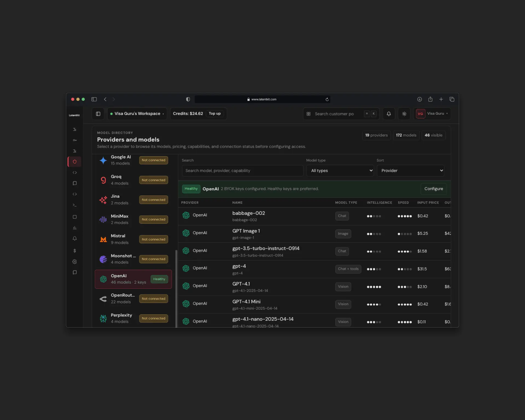525x420 pixels.
Task: Click the Configure button for OpenAI
Action: (434, 189)
